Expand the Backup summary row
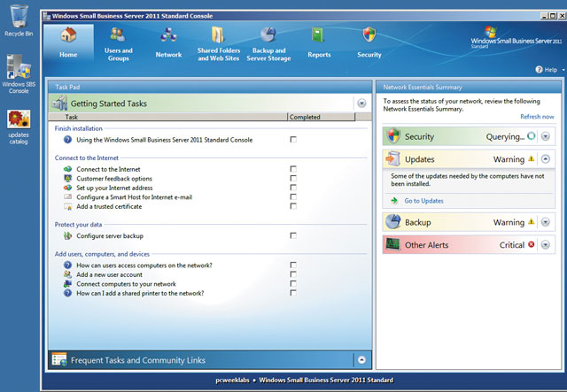567x392 pixels. point(546,222)
